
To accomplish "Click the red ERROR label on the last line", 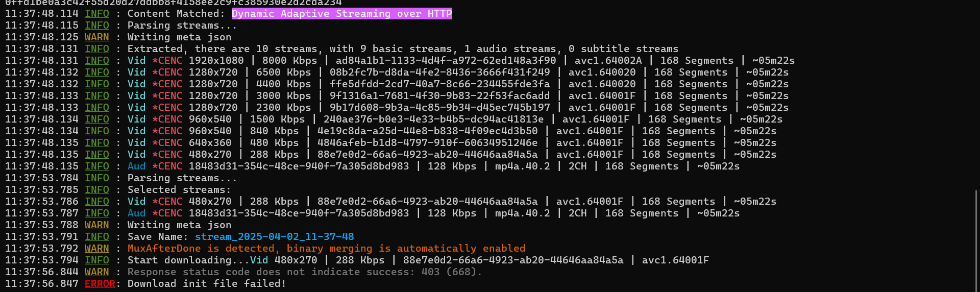I will (x=100, y=284).
